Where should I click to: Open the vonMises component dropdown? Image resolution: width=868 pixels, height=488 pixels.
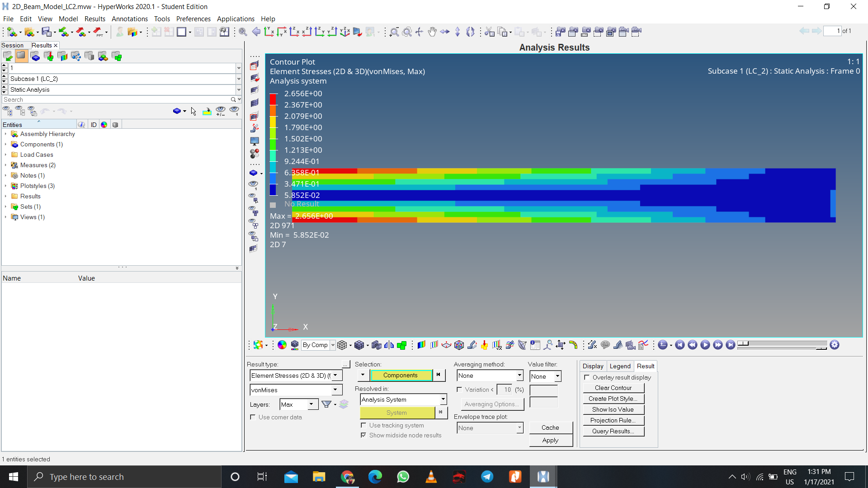point(296,390)
